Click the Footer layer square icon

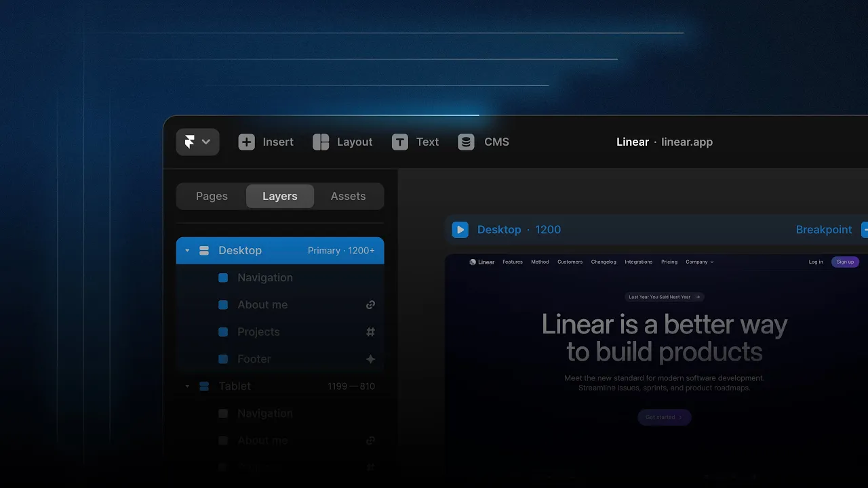[223, 359]
